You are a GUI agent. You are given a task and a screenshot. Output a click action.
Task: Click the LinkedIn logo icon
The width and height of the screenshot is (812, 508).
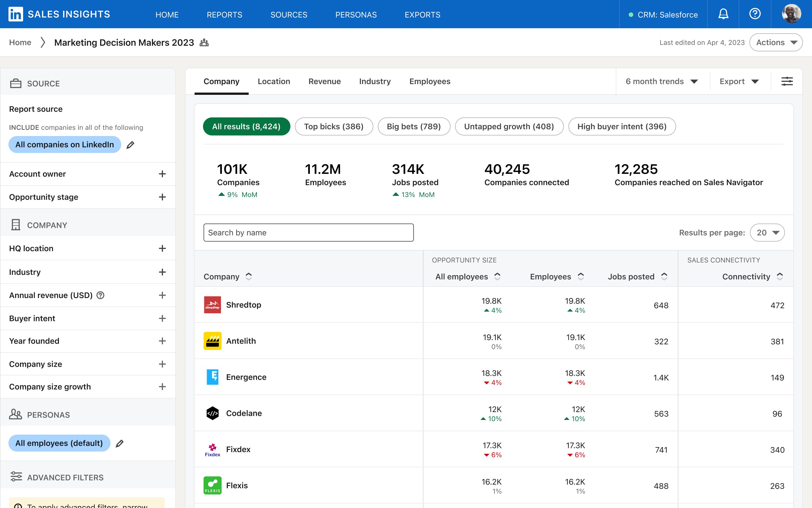pos(16,14)
